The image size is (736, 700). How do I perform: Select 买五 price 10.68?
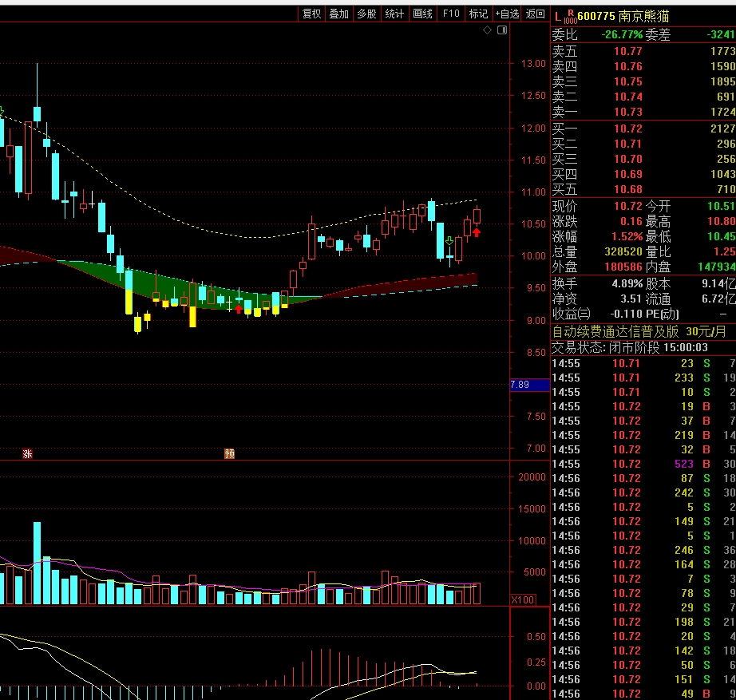tap(627, 189)
